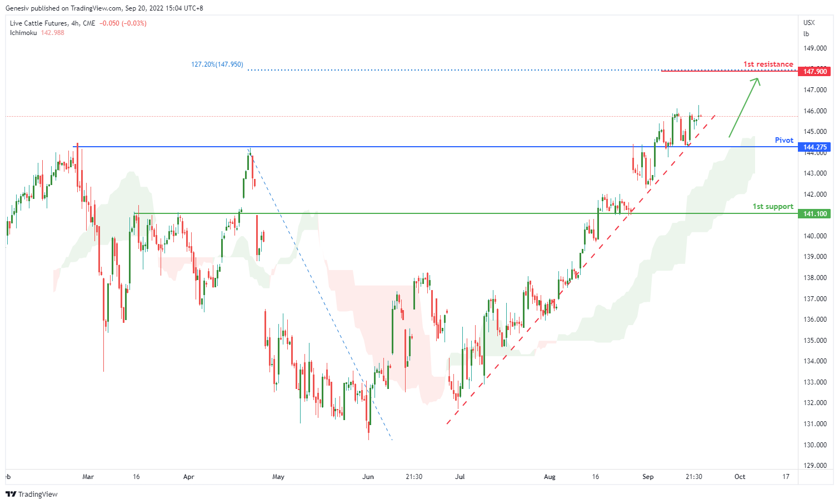Click the Aug date on time axis

pos(550,477)
